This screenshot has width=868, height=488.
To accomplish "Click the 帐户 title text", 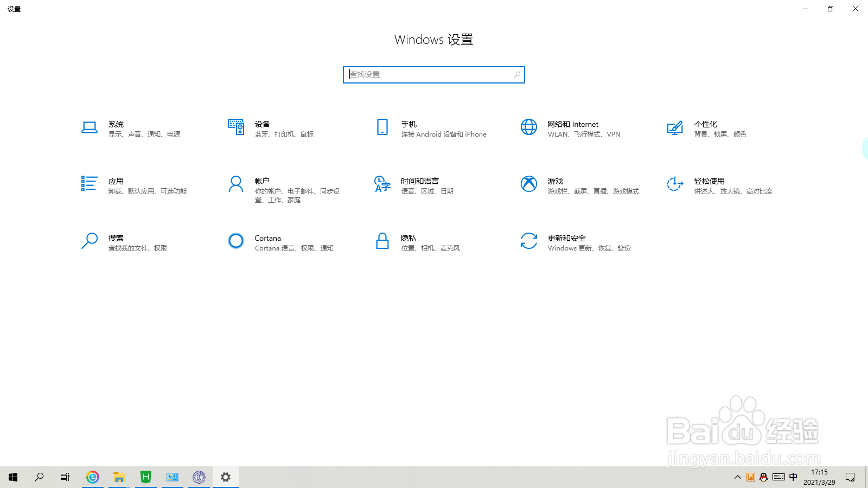I will tap(263, 181).
